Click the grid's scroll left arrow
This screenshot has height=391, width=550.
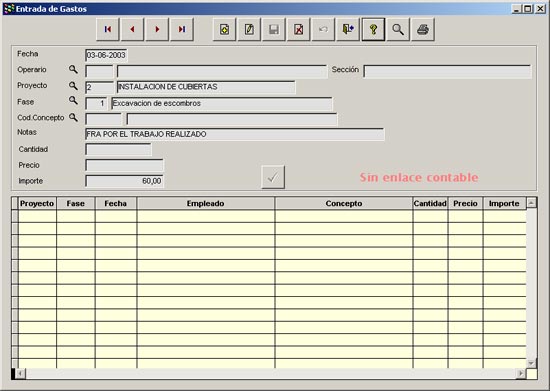[20, 374]
